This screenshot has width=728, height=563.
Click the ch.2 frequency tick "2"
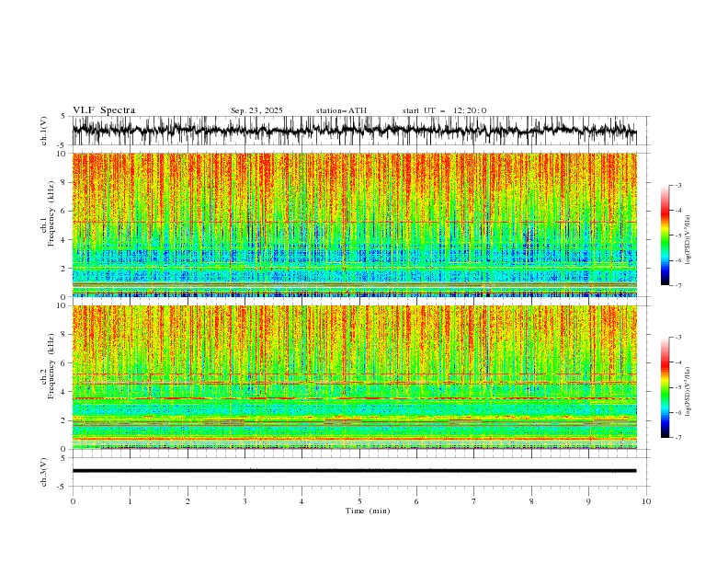(x=64, y=420)
